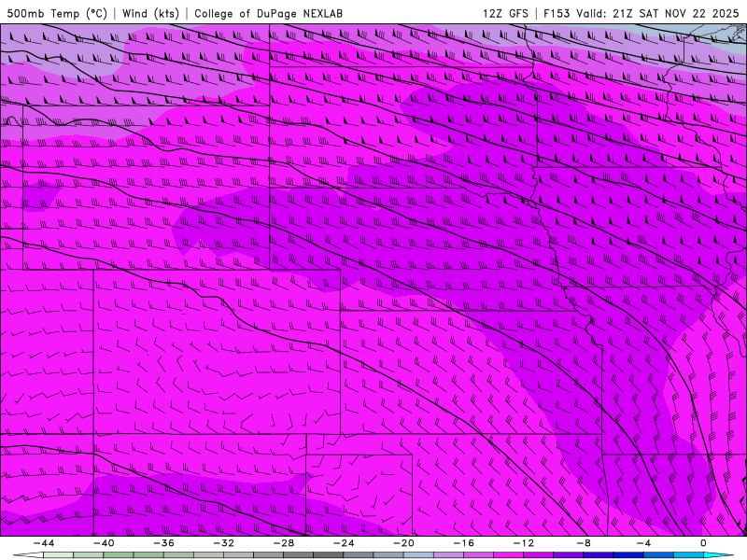Click the -12 colorbar label
This screenshot has width=747, height=560.
(524, 543)
